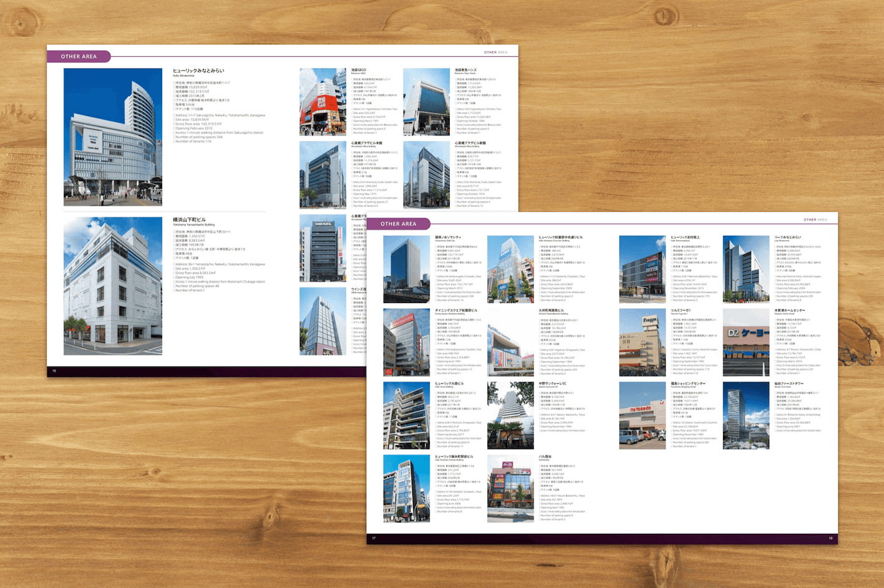Click page number 15 in the footer
This screenshot has width=884, height=588.
(54, 371)
